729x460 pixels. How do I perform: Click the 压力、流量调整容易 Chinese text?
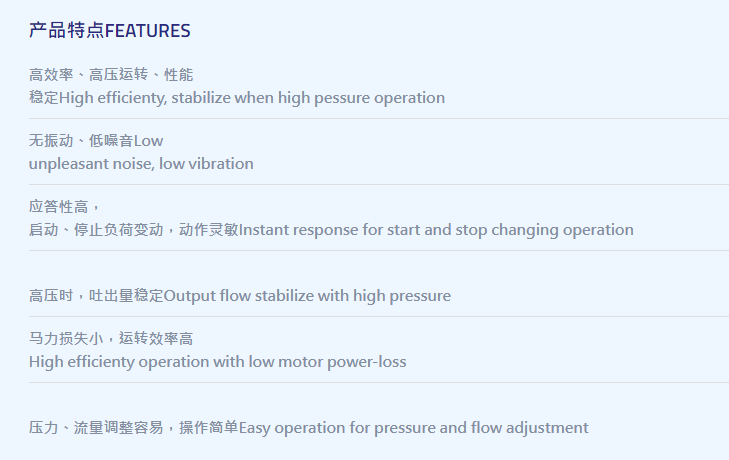[96, 428]
